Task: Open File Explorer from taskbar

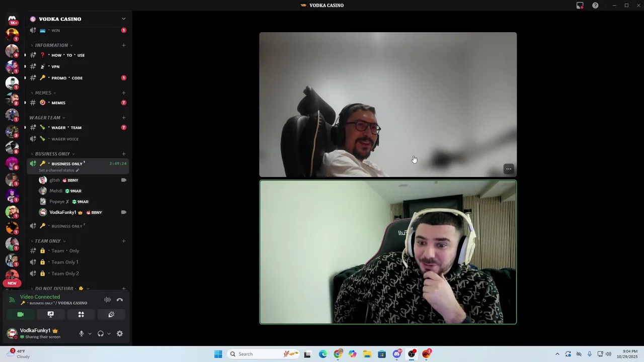Action: tap(367, 354)
